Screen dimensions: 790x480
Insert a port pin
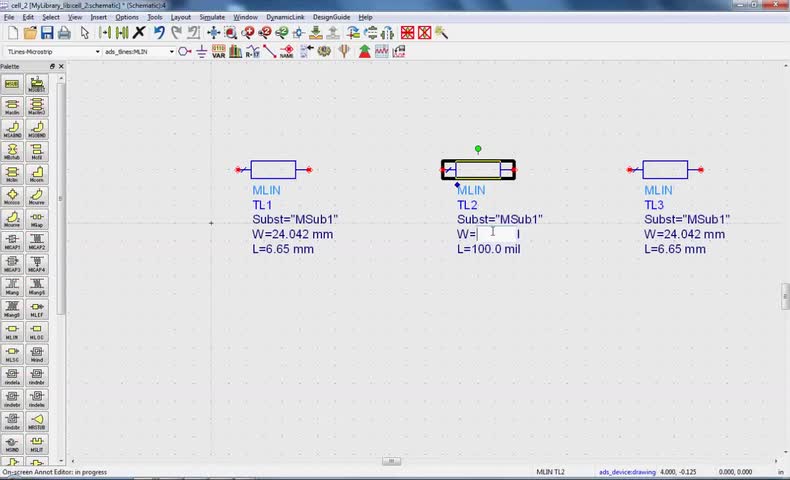[x=184, y=51]
